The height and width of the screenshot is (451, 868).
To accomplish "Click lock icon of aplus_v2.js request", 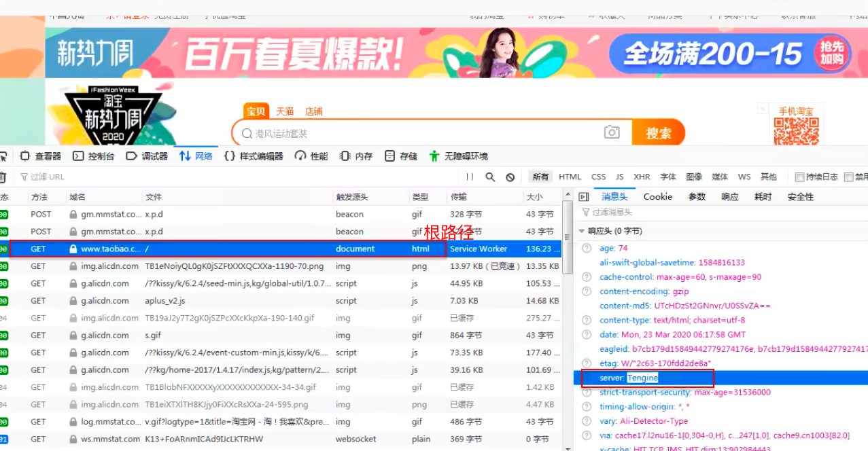I will coord(74,301).
